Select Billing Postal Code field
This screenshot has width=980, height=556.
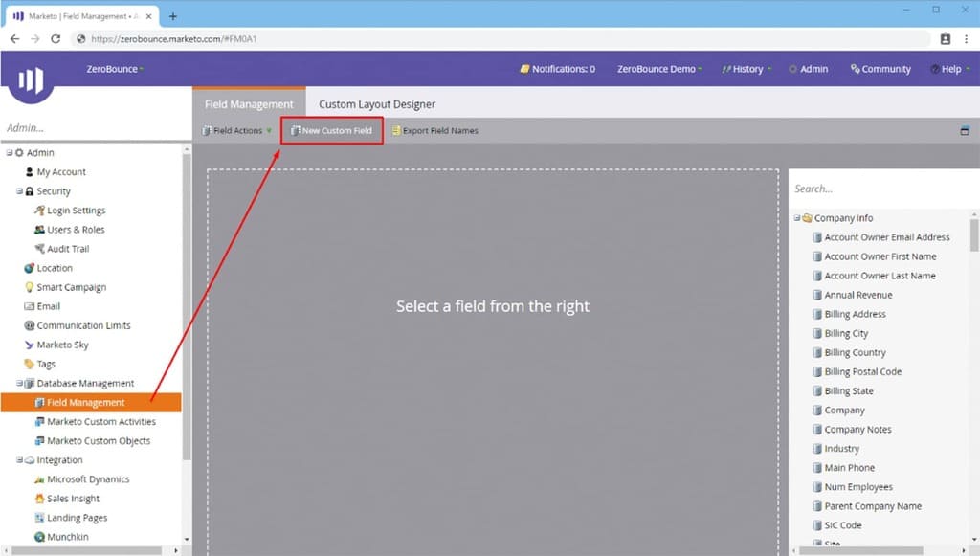pos(862,371)
